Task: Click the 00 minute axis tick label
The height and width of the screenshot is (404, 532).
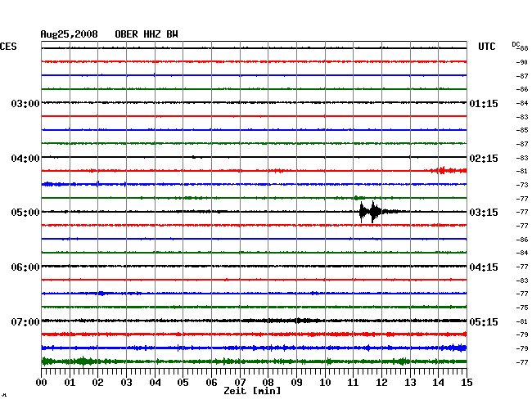Action: (x=42, y=383)
